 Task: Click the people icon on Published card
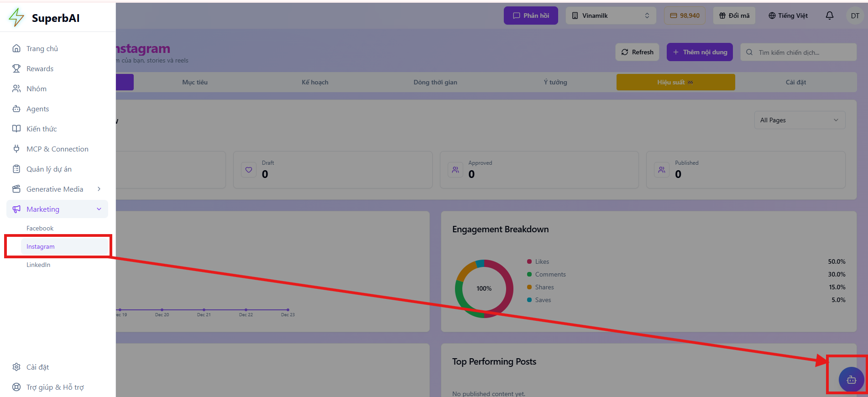662,170
